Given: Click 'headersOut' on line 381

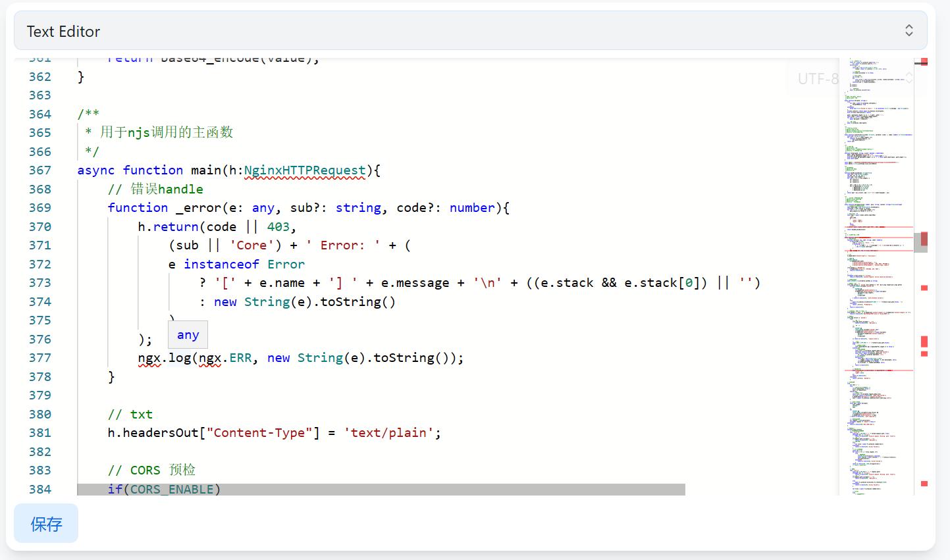Looking at the screenshot, I should click(161, 433).
